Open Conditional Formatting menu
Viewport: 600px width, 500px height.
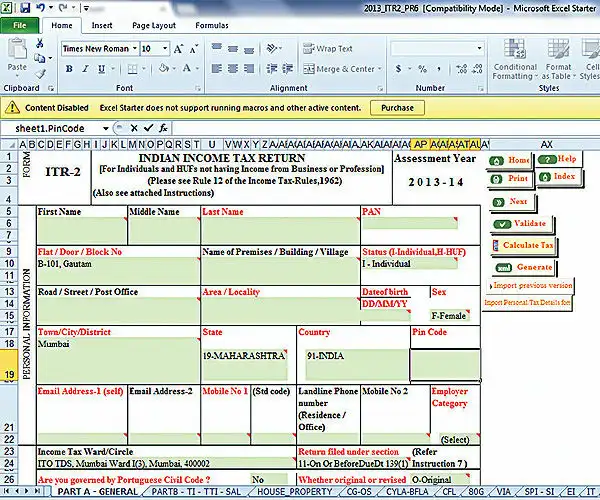[515, 60]
